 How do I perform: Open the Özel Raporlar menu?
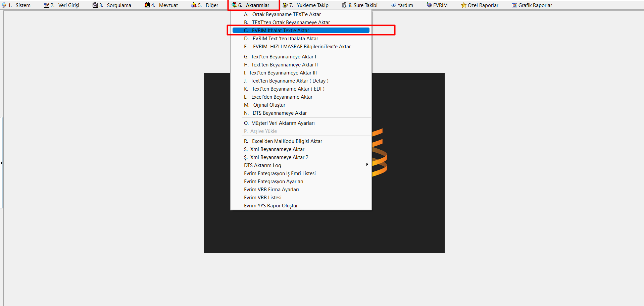coord(483,5)
